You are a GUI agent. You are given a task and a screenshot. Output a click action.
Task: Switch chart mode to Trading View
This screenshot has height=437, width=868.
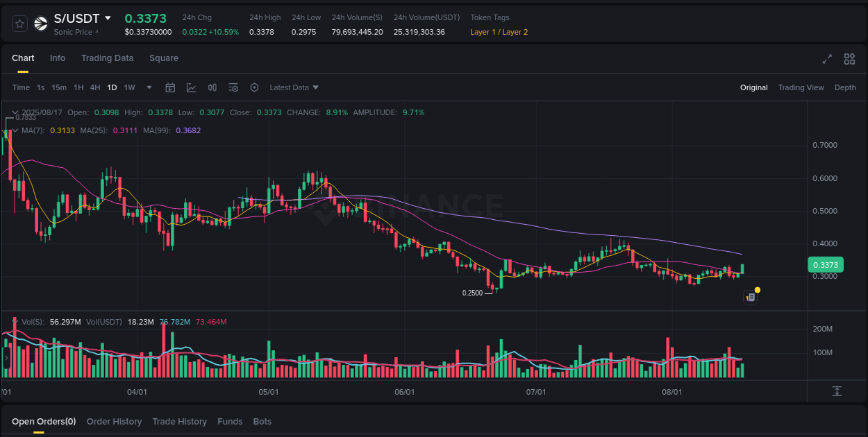pyautogui.click(x=801, y=87)
